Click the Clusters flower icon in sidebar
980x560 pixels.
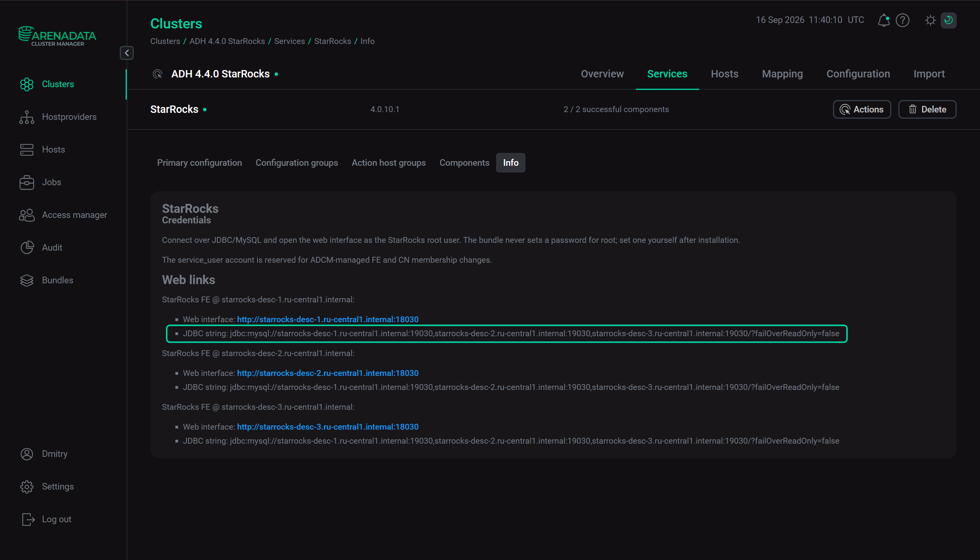pos(27,84)
